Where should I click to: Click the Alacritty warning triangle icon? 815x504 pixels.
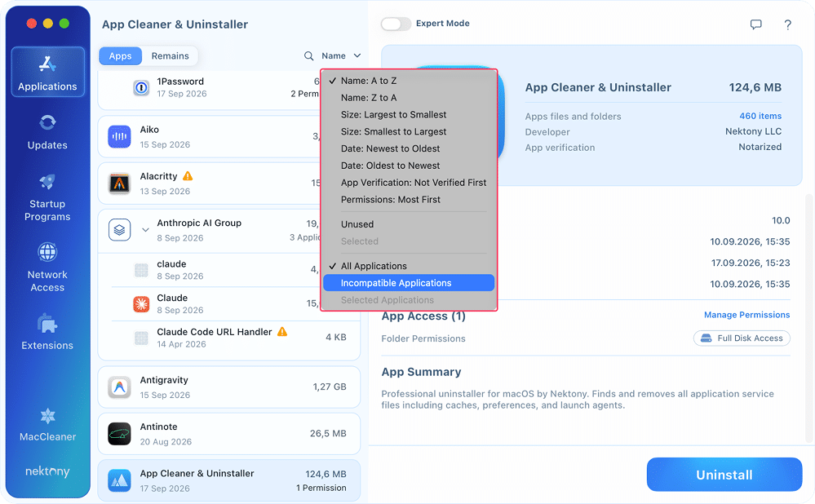coord(188,176)
